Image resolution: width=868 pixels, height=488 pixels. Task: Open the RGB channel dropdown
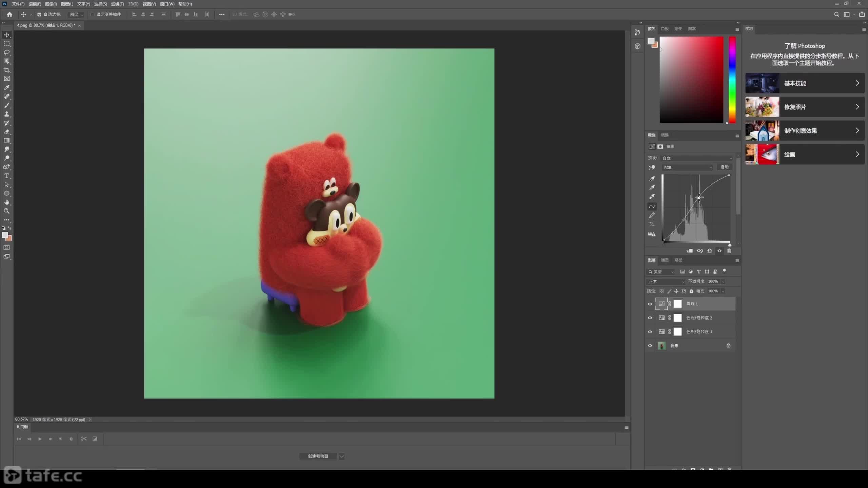(688, 167)
